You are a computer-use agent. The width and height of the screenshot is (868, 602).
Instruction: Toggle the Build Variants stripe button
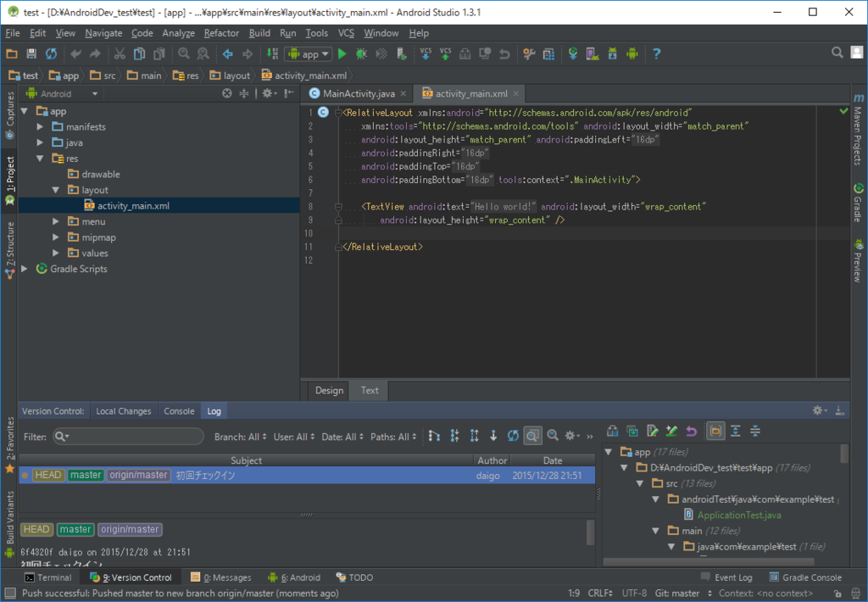pos(9,524)
